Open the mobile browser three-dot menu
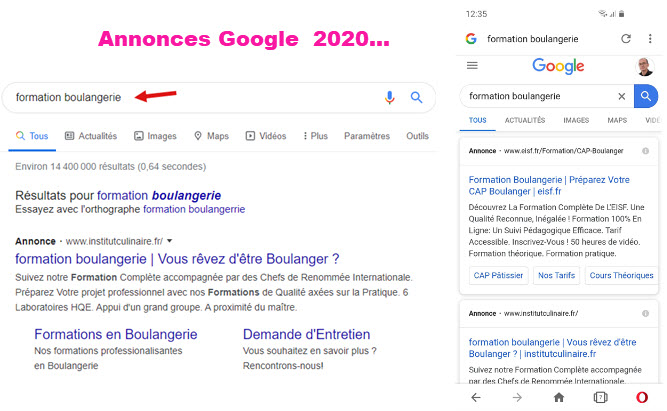 (650, 39)
